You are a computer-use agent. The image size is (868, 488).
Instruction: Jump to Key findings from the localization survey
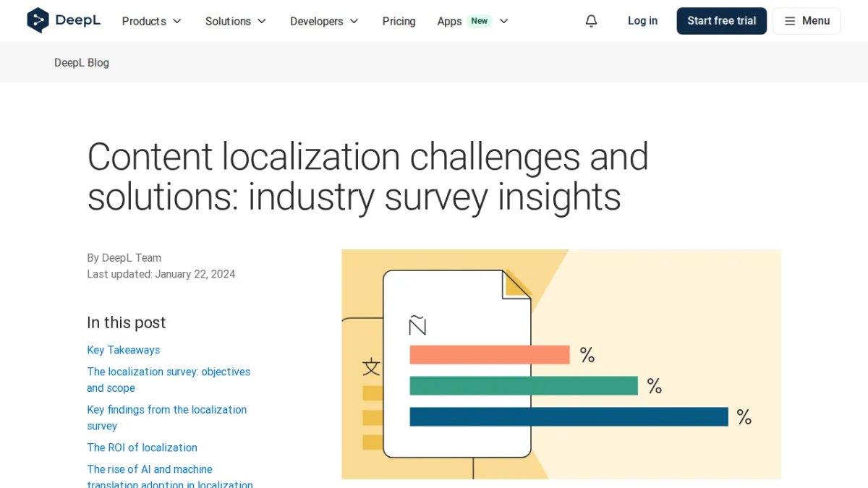click(167, 418)
